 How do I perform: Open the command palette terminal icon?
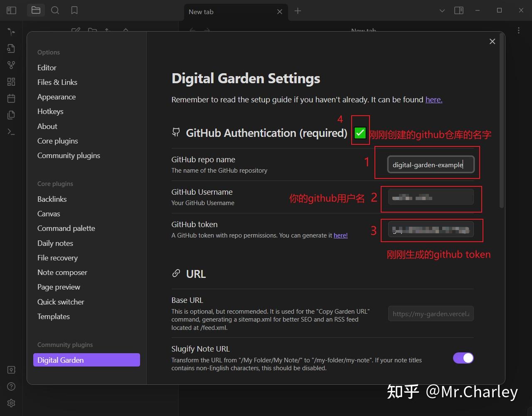(11, 131)
